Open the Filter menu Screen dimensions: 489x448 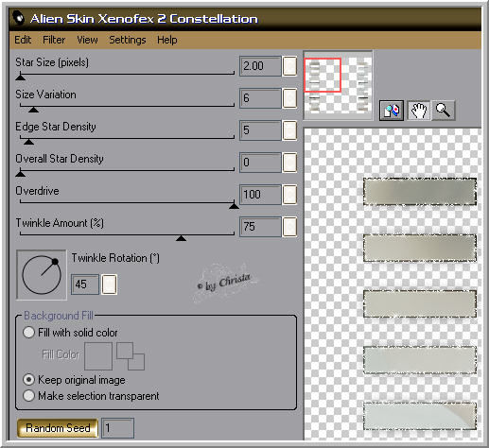pyautogui.click(x=54, y=40)
